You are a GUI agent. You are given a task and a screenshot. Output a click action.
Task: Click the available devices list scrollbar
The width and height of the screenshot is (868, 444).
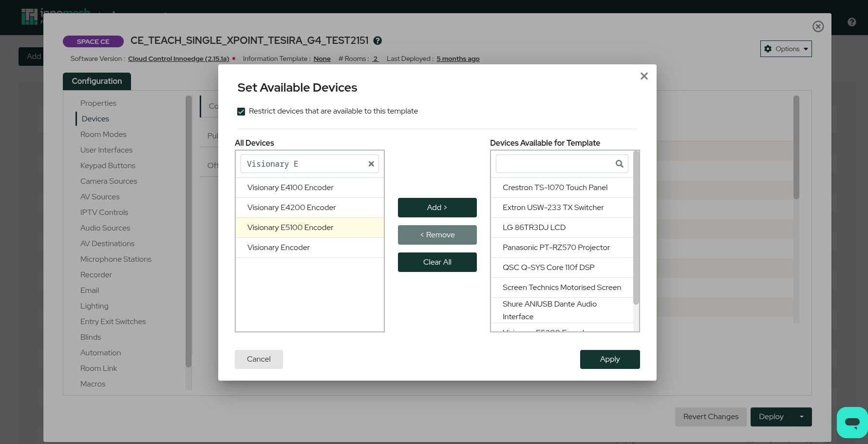tap(636, 229)
